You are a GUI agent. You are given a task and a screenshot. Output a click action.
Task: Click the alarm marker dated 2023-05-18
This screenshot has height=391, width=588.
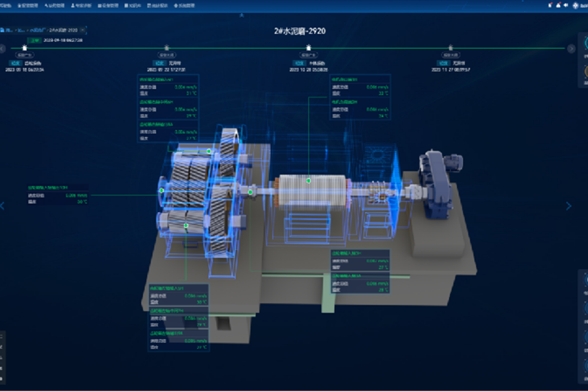point(25,48)
